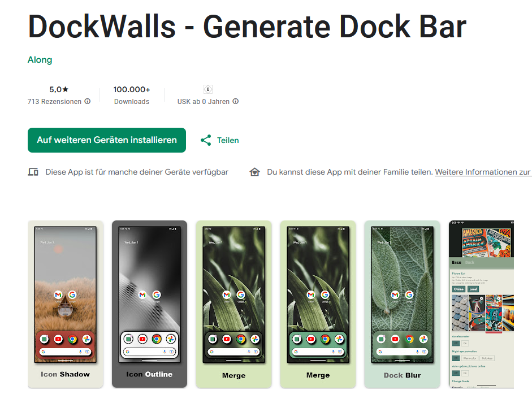532x412 pixels.
Task: Open the app settings screenshot with comic wallpaper
Action: (481, 304)
